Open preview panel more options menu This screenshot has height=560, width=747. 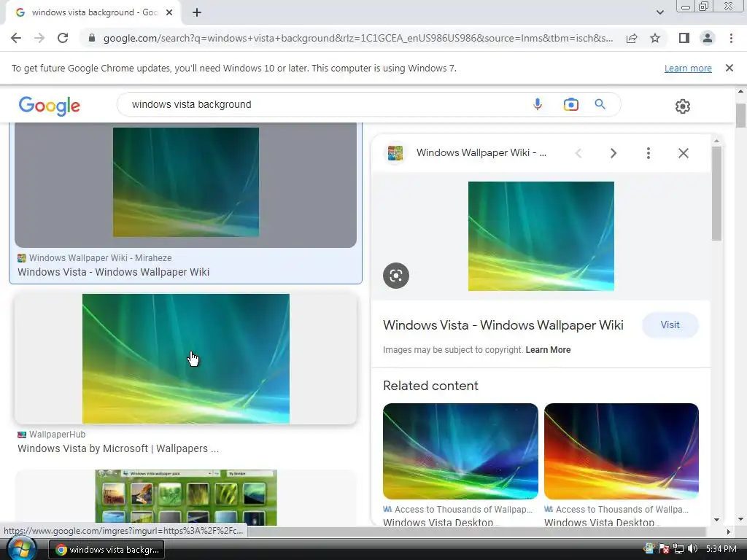click(x=648, y=153)
